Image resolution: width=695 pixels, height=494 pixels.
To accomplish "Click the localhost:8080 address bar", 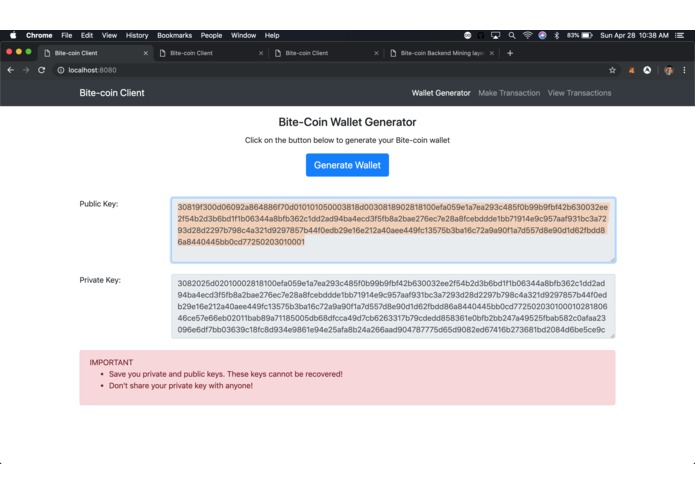I will (332, 70).
